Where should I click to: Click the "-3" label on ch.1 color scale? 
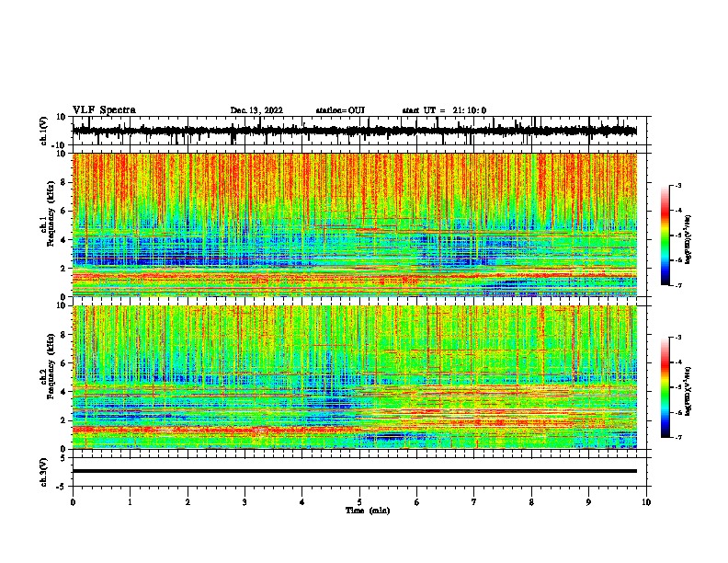pos(677,186)
